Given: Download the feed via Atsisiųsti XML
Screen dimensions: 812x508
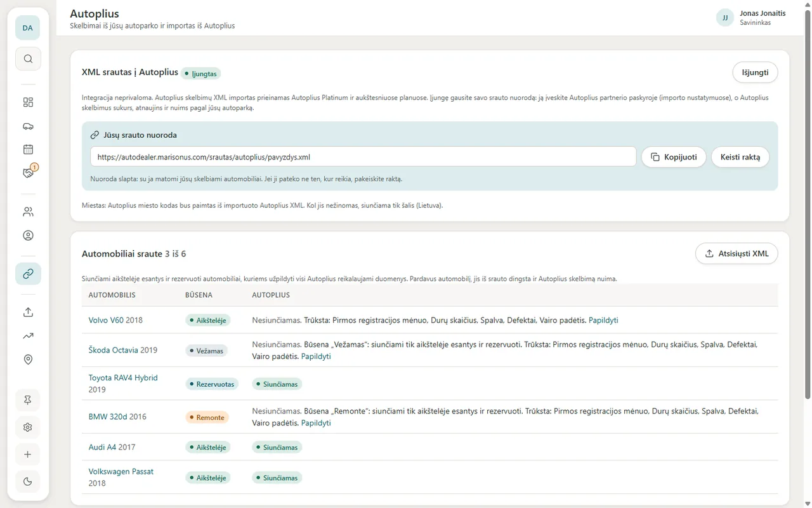Looking at the screenshot, I should click(737, 253).
